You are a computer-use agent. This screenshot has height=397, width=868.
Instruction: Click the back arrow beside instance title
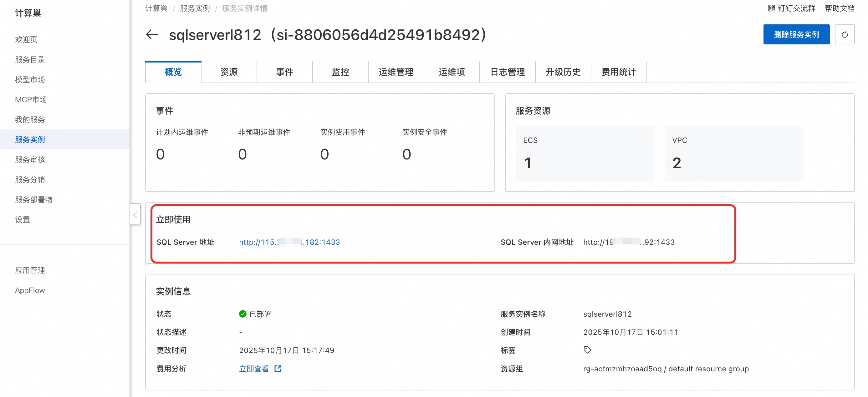pyautogui.click(x=152, y=34)
